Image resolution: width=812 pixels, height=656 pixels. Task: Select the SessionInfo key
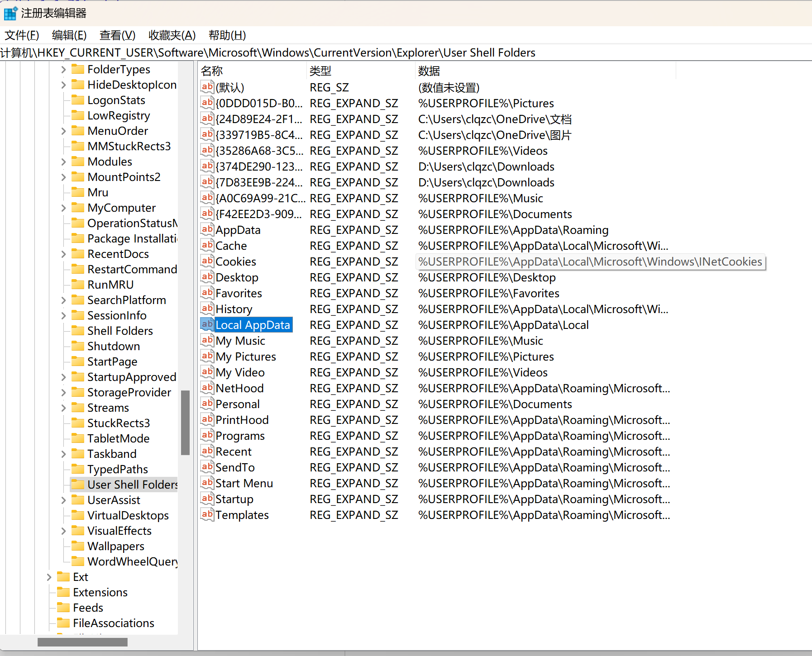[x=117, y=315]
